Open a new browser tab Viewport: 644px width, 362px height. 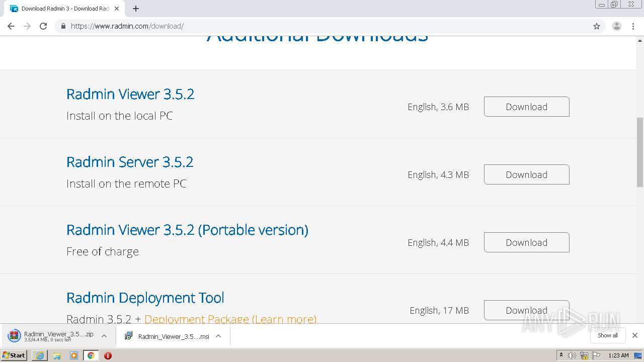coord(136,9)
